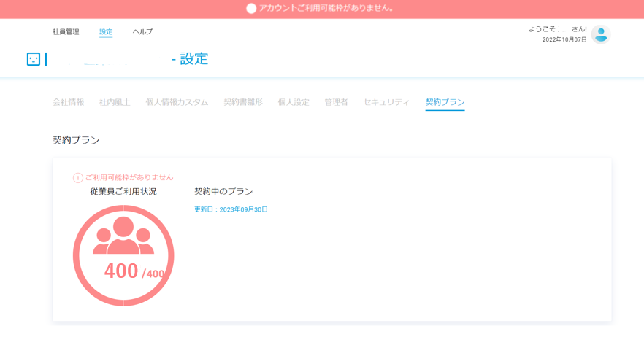Switch to the 個人設定 tab
This screenshot has width=644, height=345.
[x=294, y=102]
